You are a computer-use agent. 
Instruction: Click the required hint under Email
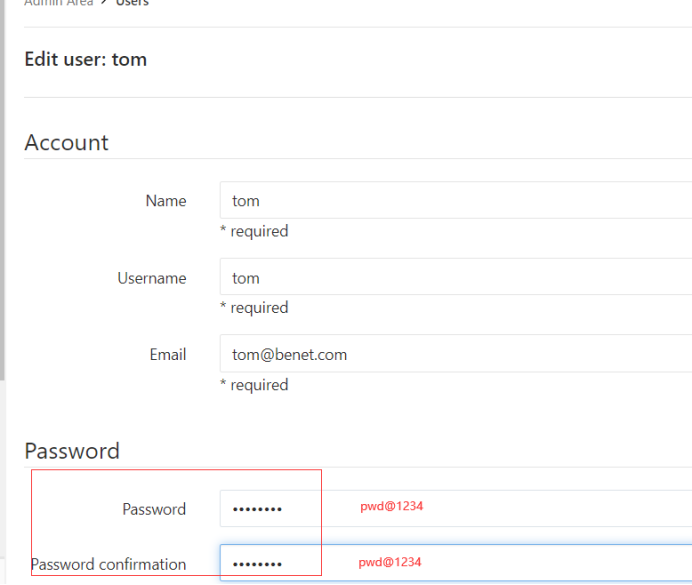254,385
